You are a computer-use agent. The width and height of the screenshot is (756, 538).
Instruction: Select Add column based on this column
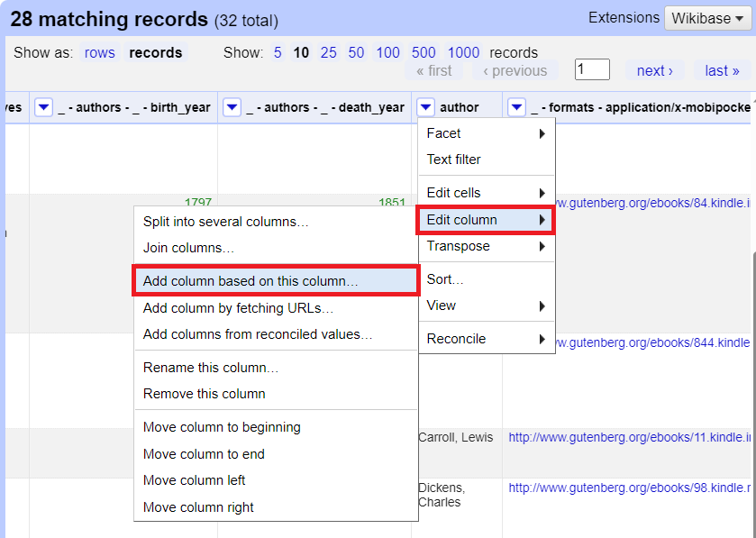[x=276, y=281]
